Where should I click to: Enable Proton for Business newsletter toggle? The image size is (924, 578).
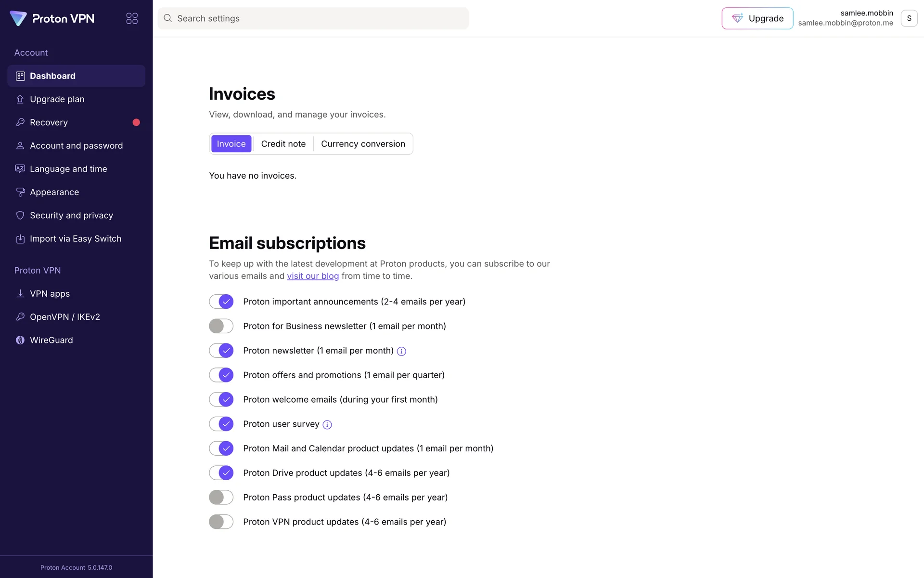[x=221, y=326]
